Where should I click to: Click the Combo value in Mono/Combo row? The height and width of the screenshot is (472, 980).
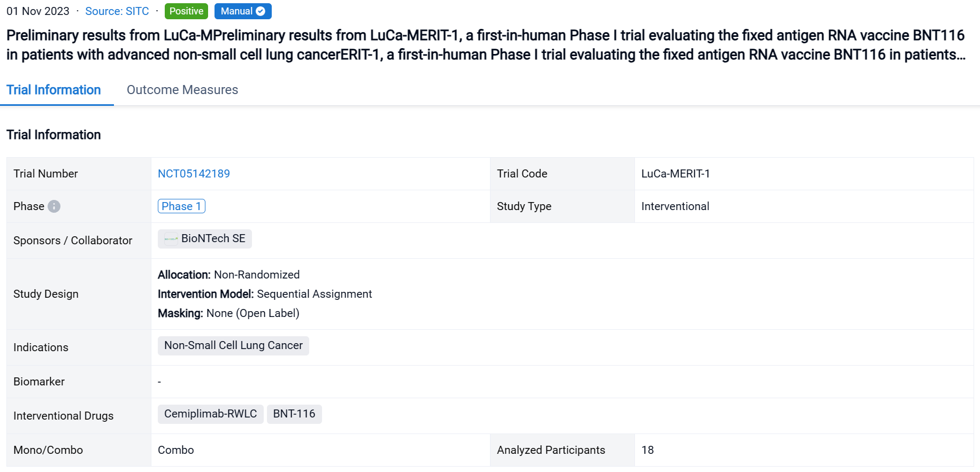point(176,450)
